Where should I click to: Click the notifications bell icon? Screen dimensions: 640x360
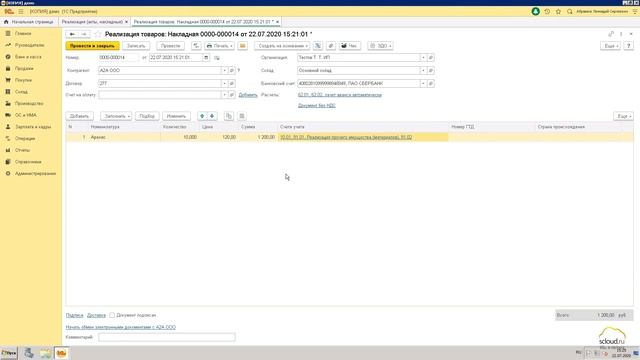tap(536, 11)
